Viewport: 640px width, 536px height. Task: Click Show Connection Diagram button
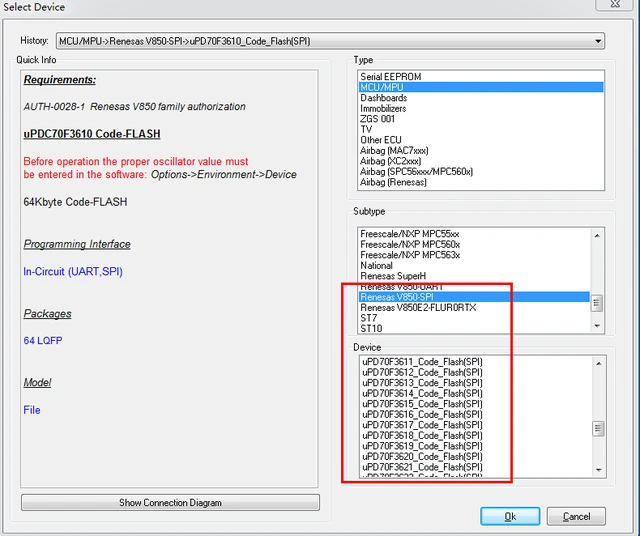170,503
